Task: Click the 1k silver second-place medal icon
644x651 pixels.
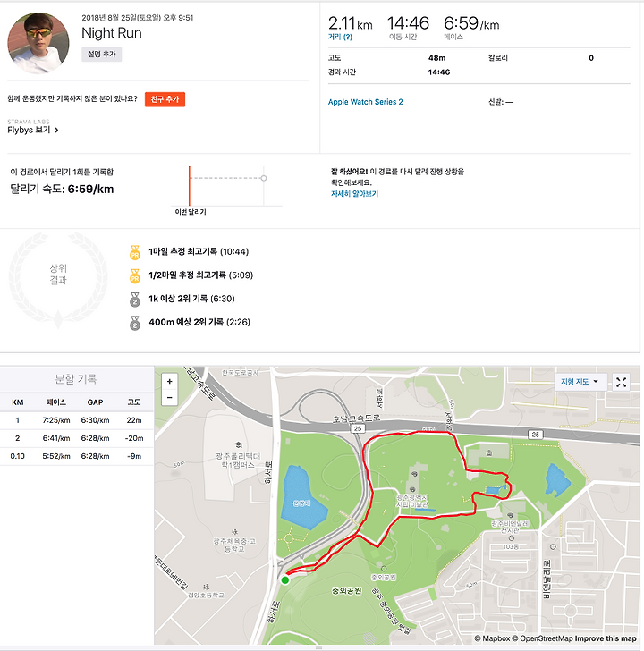Action: click(135, 300)
